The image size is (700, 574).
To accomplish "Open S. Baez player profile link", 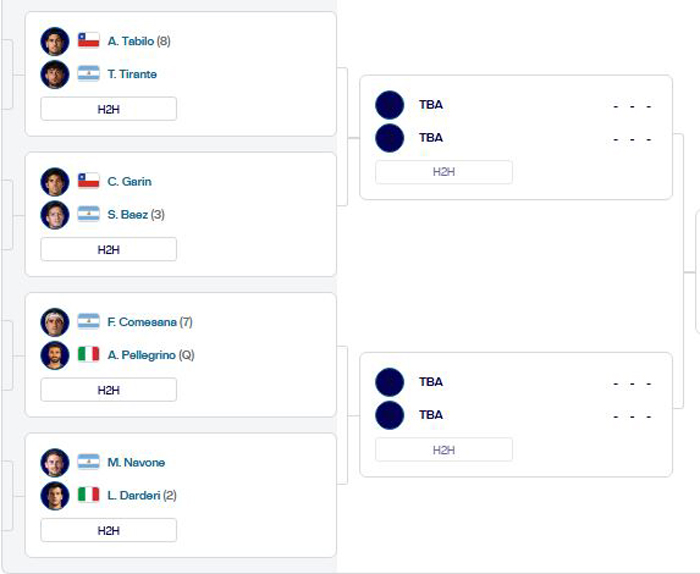I will [x=128, y=214].
